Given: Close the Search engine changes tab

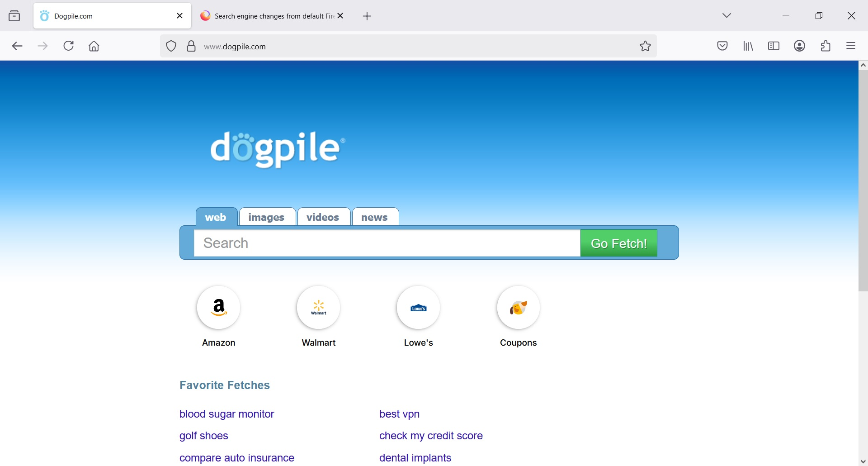Looking at the screenshot, I should (341, 16).
